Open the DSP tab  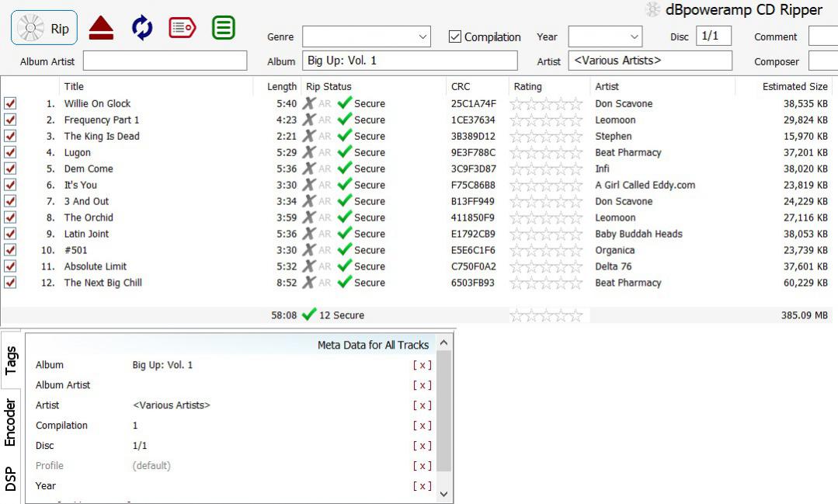pos(11,479)
